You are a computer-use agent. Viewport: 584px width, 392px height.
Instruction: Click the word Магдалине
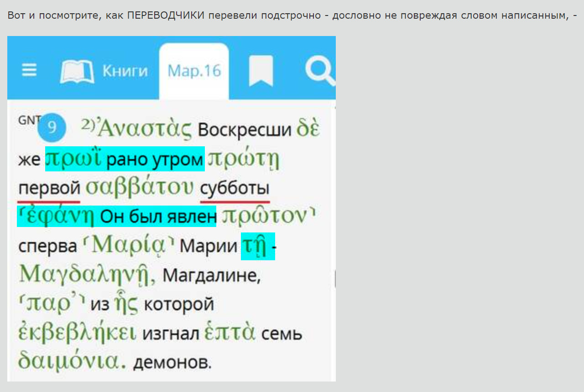(x=211, y=275)
